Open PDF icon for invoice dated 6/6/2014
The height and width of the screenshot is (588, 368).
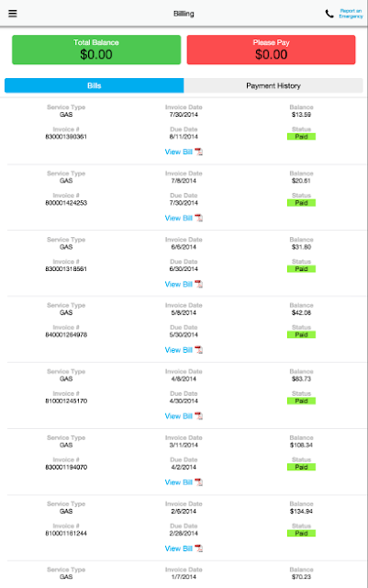pos(198,284)
